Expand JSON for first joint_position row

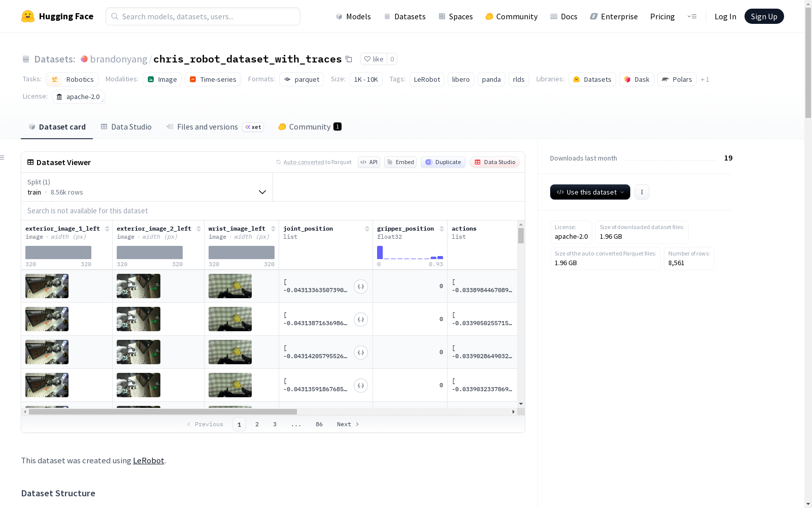coord(361,287)
